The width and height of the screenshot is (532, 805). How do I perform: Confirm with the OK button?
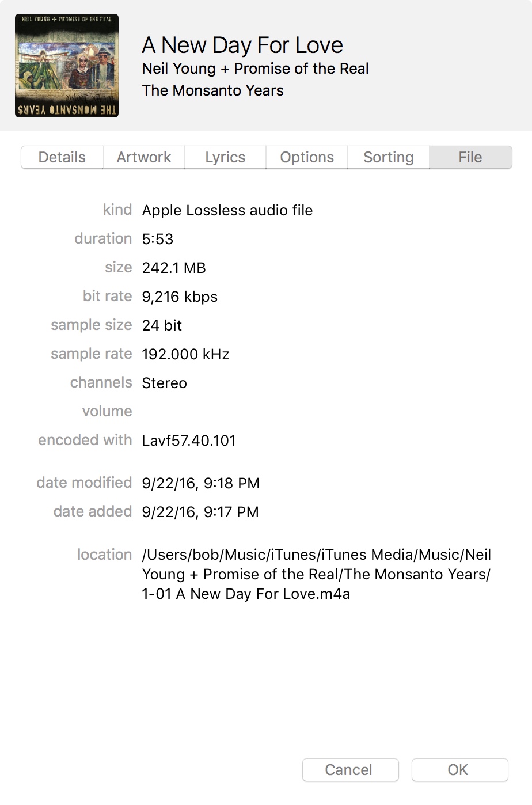[x=459, y=770]
